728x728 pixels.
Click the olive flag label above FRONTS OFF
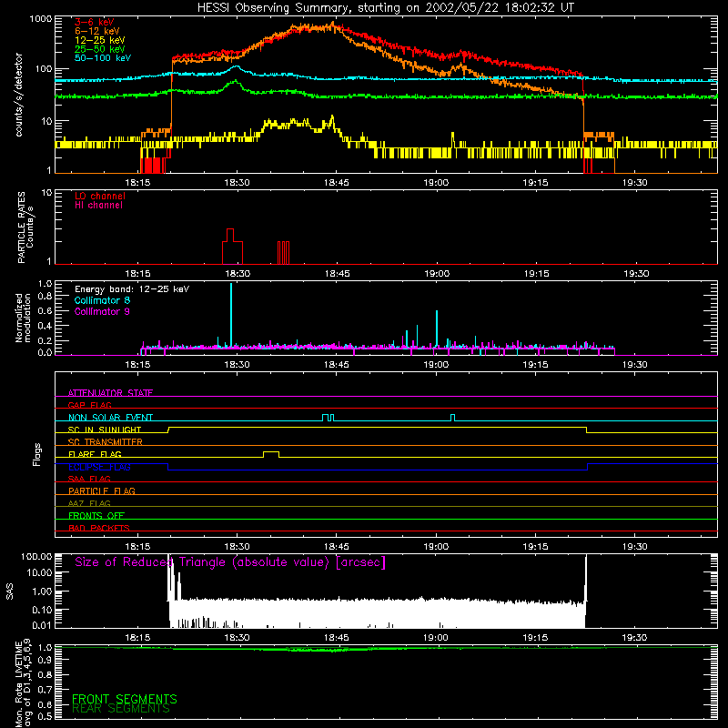click(x=89, y=503)
